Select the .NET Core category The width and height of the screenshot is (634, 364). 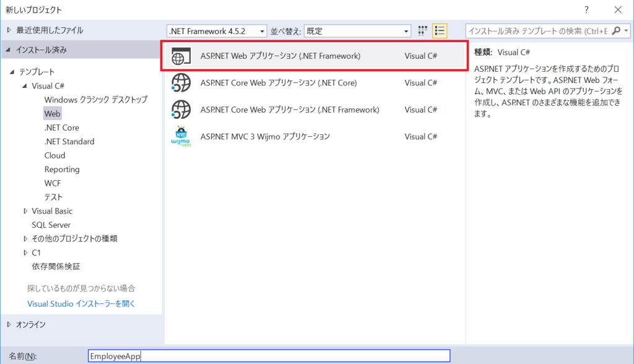point(61,128)
